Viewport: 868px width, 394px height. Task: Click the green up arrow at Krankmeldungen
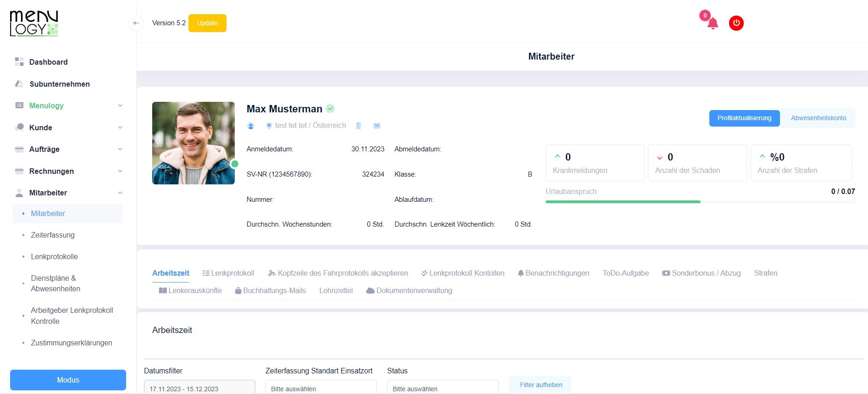558,156
